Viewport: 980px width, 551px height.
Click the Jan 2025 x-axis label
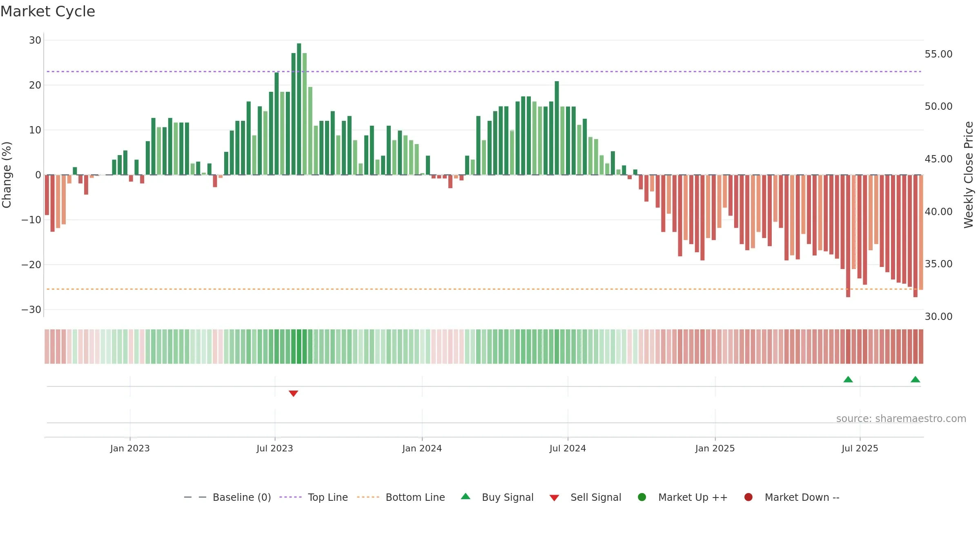point(715,448)
